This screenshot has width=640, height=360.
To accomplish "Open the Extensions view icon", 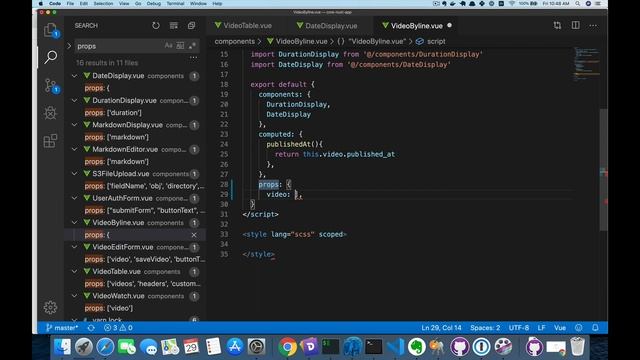I will point(51,141).
